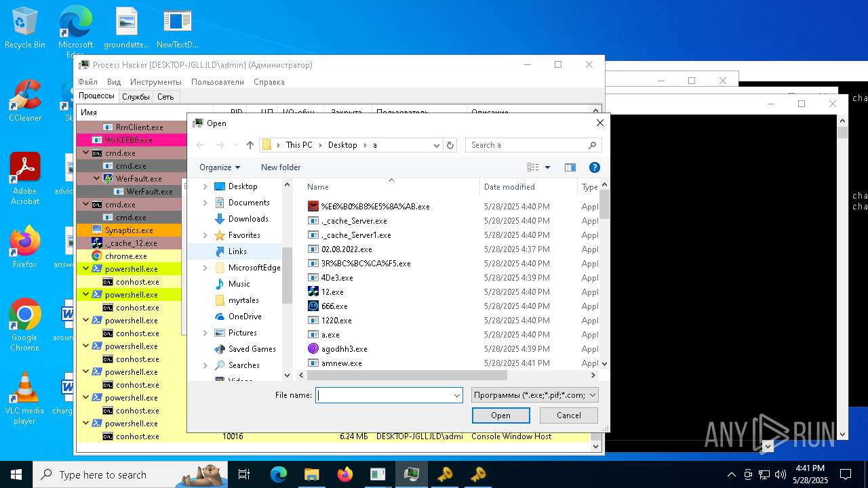Select the 666.exe file icon
The height and width of the screenshot is (488, 868).
[313, 306]
